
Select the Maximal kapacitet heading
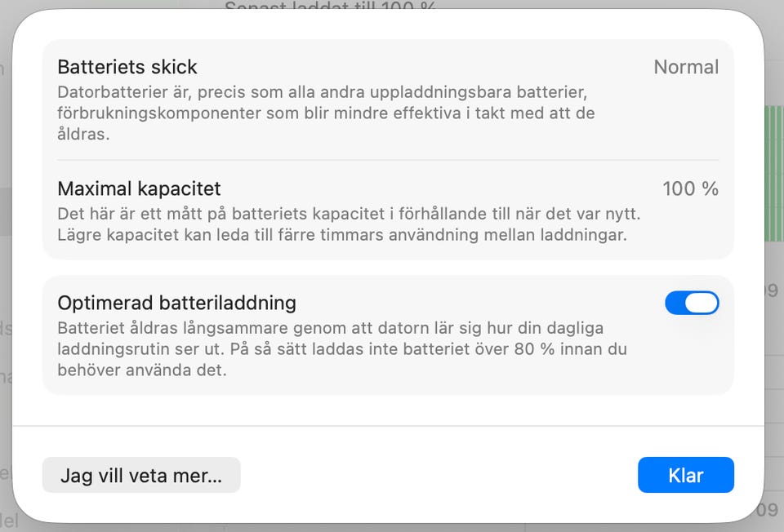tap(139, 189)
